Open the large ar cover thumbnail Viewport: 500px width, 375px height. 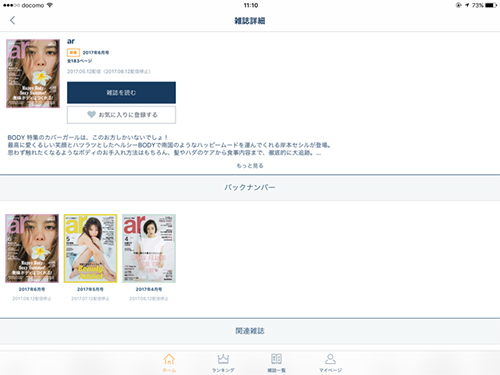point(33,73)
